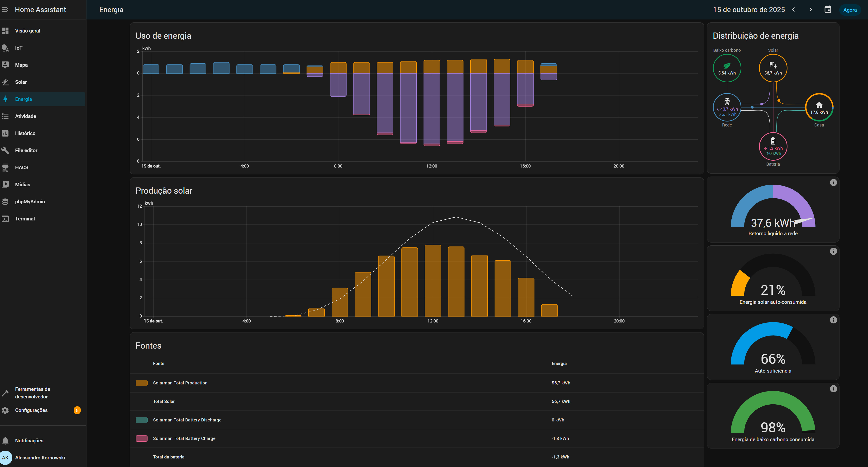The height and width of the screenshot is (467, 868).
Task: Go to previous day chevron
Action: (794, 9)
